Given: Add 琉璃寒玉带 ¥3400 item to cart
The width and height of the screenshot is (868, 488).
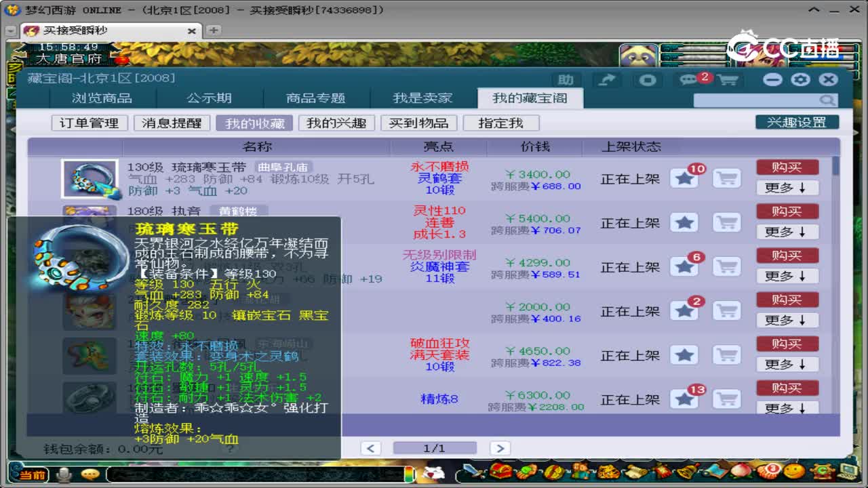Looking at the screenshot, I should [727, 179].
